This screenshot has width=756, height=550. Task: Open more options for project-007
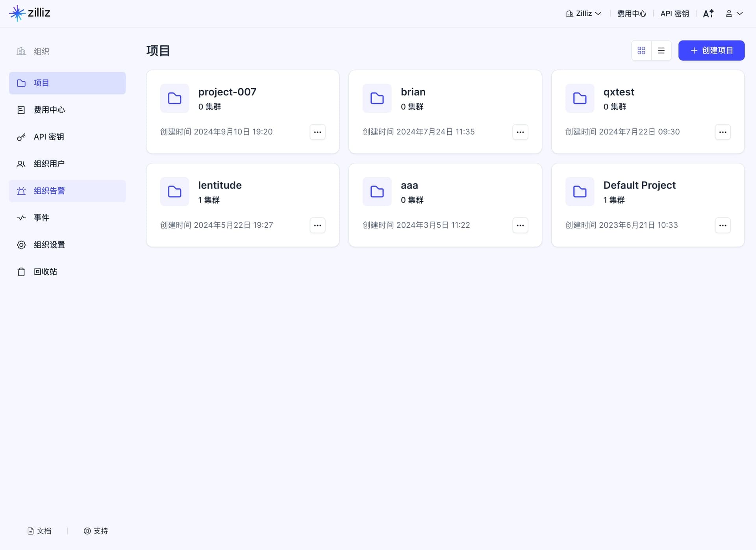pos(317,132)
